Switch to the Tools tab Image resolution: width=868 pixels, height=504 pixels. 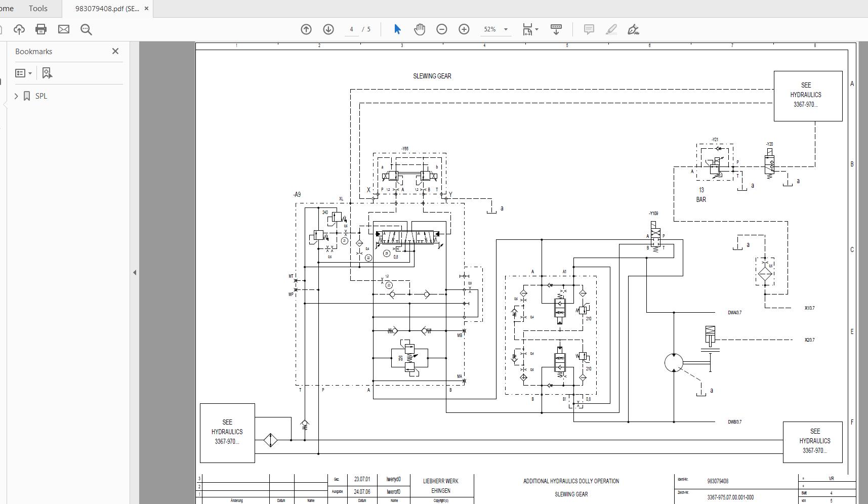pyautogui.click(x=38, y=9)
